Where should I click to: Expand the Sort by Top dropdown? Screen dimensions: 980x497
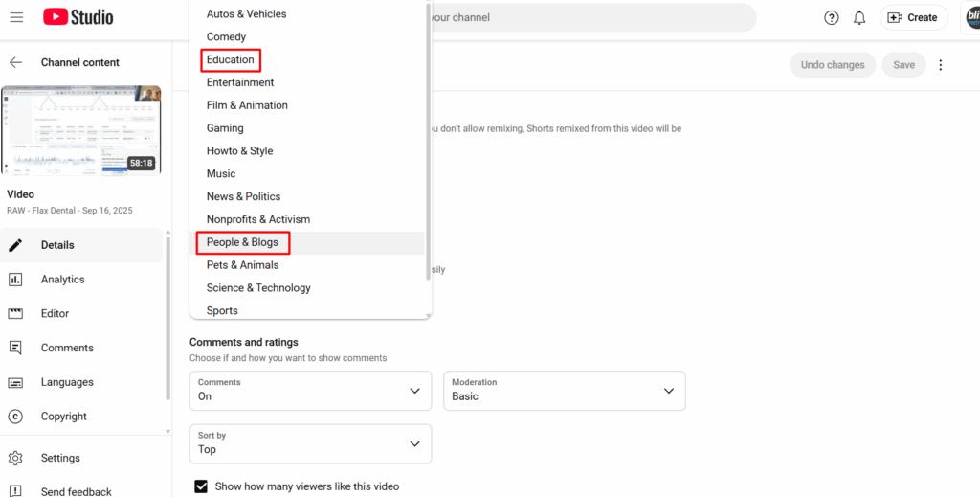[x=310, y=443]
